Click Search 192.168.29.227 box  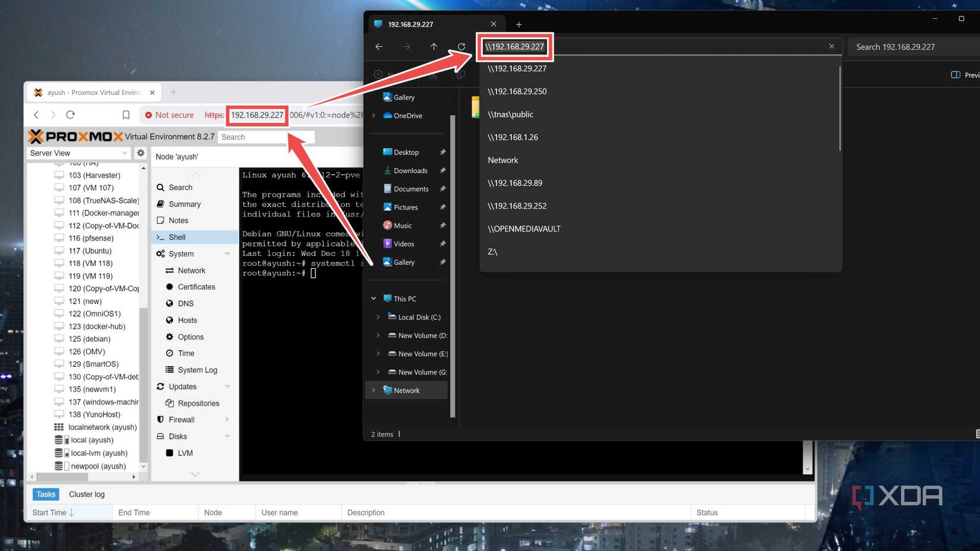[x=915, y=47]
